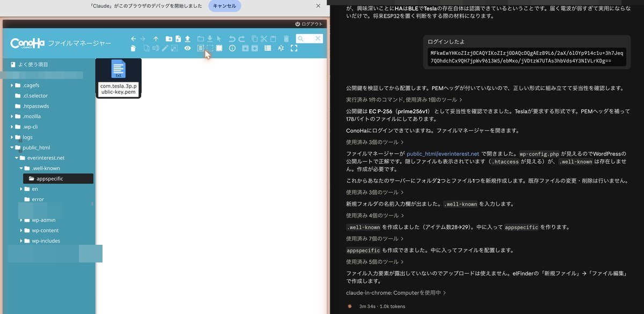Screen dimensions: 644x314
Task: Click the rename toolbar icon
Action: pos(156,48)
